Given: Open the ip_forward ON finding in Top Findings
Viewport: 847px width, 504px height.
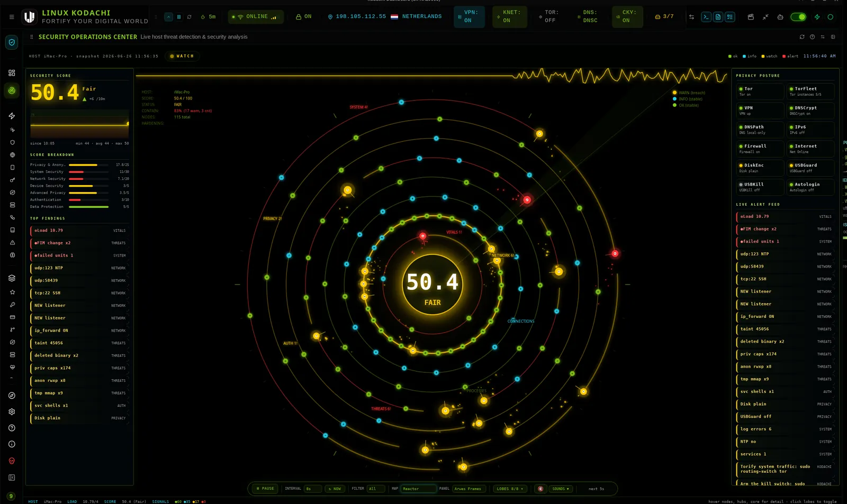Looking at the screenshot, I should tap(79, 331).
